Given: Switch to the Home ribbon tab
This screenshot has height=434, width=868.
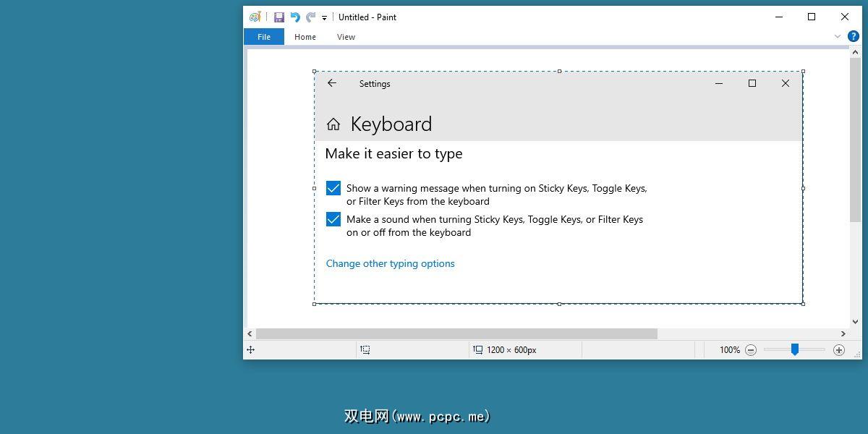Looking at the screenshot, I should pyautogui.click(x=305, y=37).
